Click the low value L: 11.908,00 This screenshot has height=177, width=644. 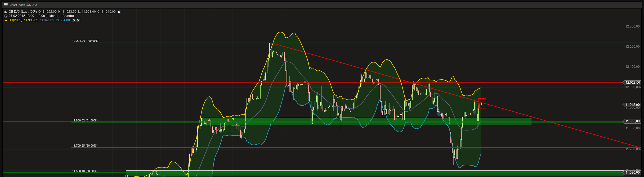click(87, 12)
